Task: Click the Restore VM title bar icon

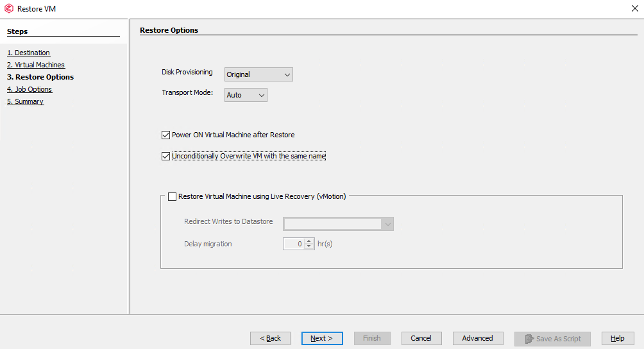Action: coord(9,8)
